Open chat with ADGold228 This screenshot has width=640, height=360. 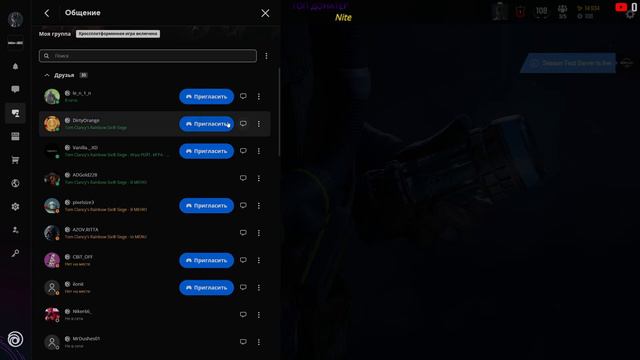click(243, 178)
